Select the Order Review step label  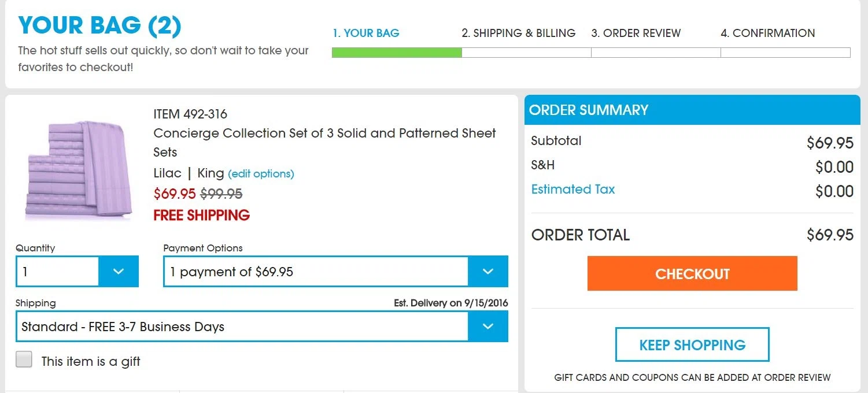636,33
